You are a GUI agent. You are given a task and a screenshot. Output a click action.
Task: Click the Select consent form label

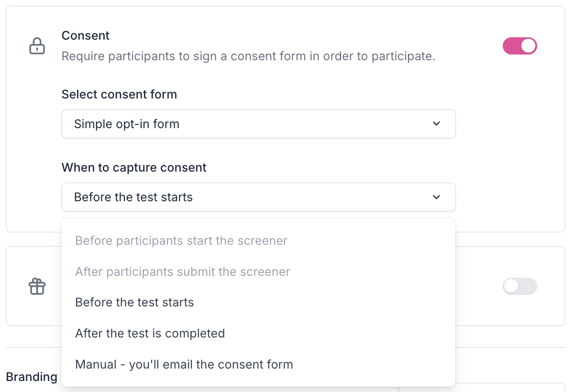point(119,94)
